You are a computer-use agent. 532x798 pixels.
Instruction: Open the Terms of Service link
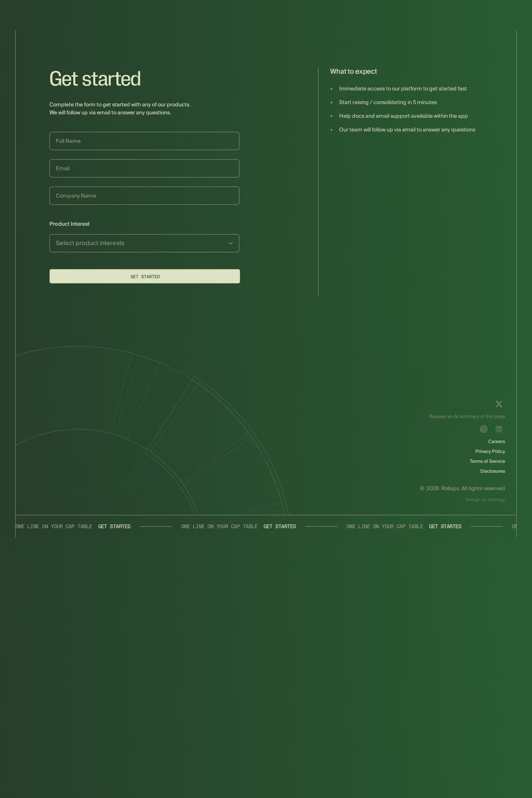tap(487, 461)
